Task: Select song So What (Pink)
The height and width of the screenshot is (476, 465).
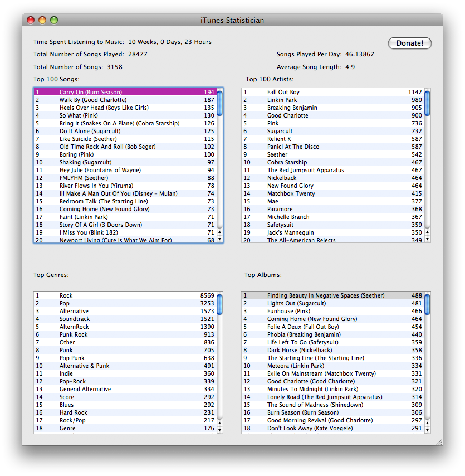Action: pos(125,116)
